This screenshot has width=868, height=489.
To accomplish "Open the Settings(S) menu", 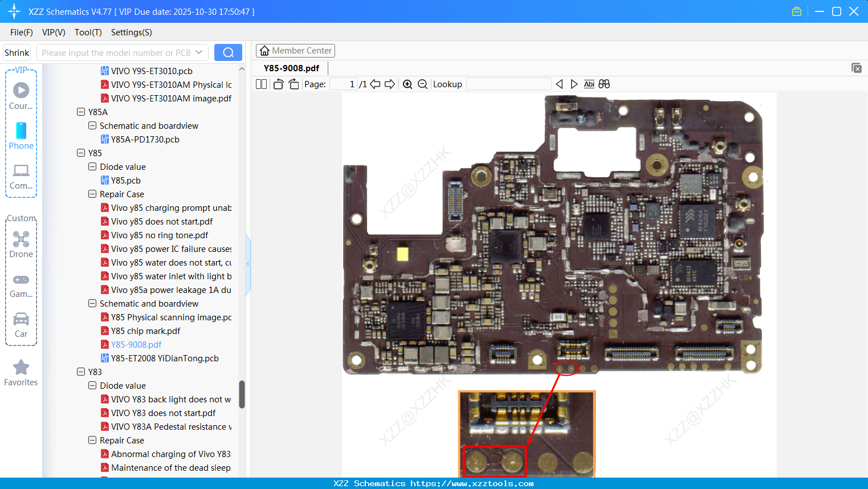I will (x=132, y=32).
